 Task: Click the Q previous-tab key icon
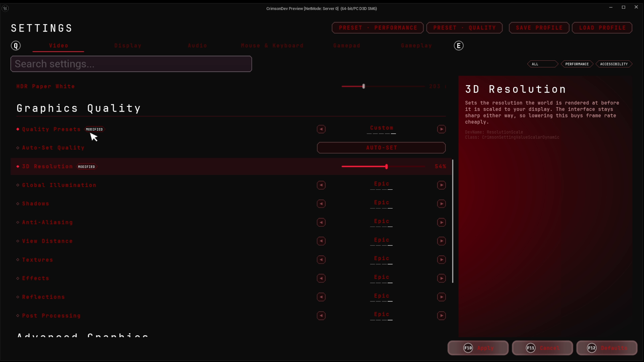click(x=16, y=46)
